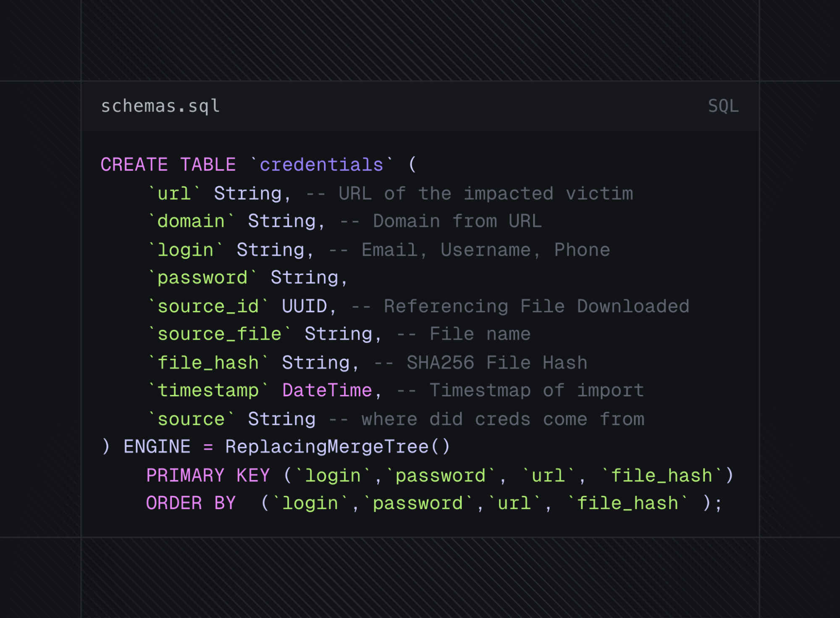The height and width of the screenshot is (618, 840).
Task: Click the URL of the impacted victim comment
Action: pyautogui.click(x=486, y=194)
